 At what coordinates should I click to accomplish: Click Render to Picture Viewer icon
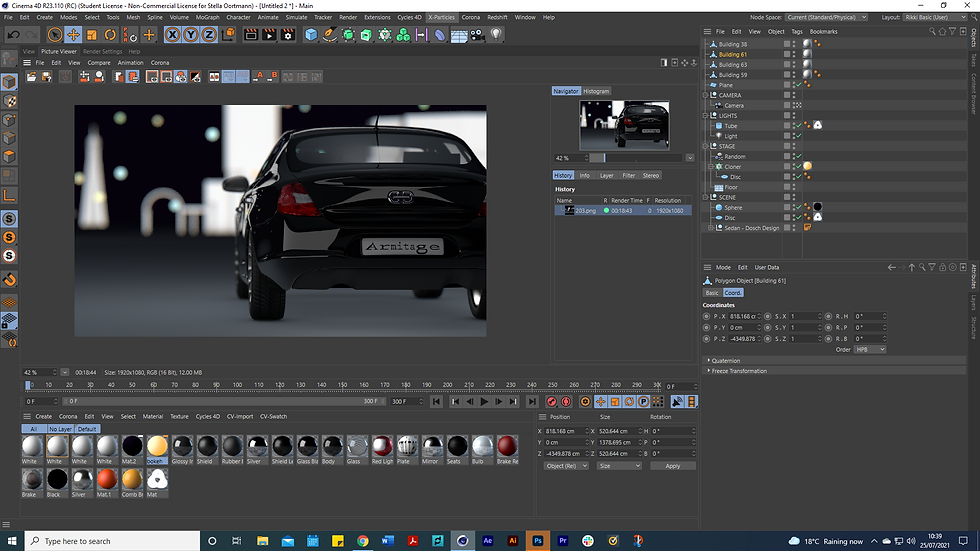click(x=269, y=35)
